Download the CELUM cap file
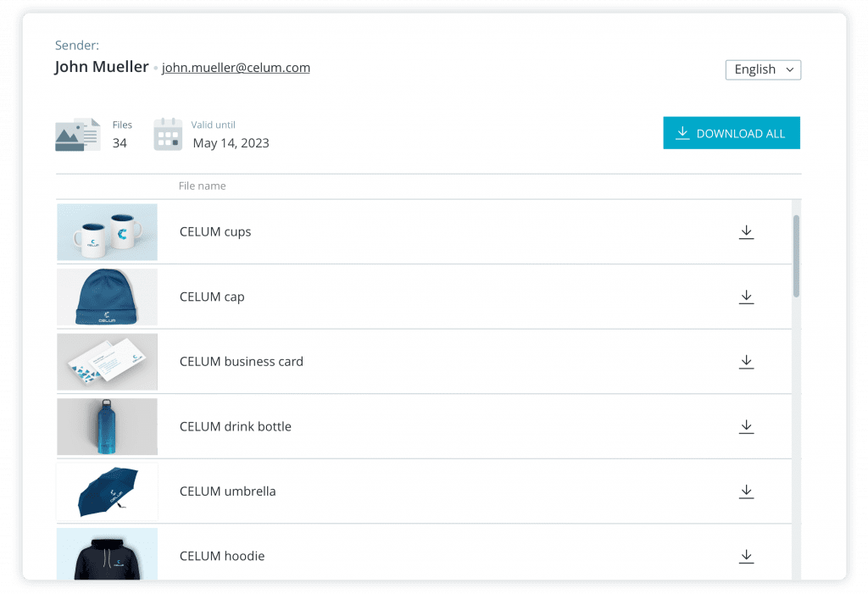868x594 pixels. click(746, 297)
